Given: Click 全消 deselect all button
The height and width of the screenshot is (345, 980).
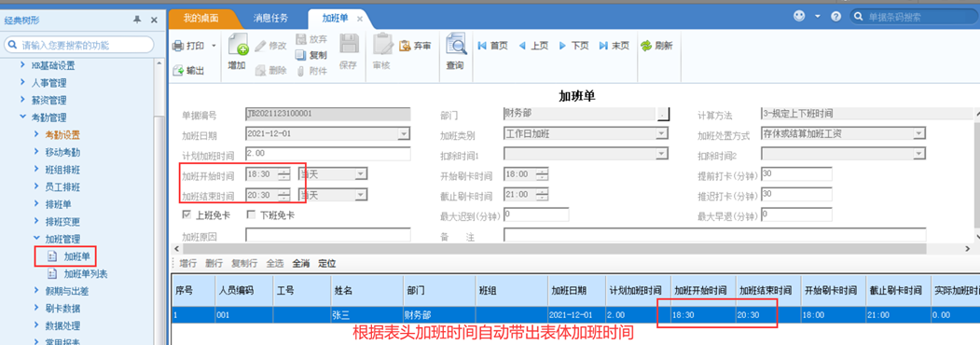Looking at the screenshot, I should (300, 263).
